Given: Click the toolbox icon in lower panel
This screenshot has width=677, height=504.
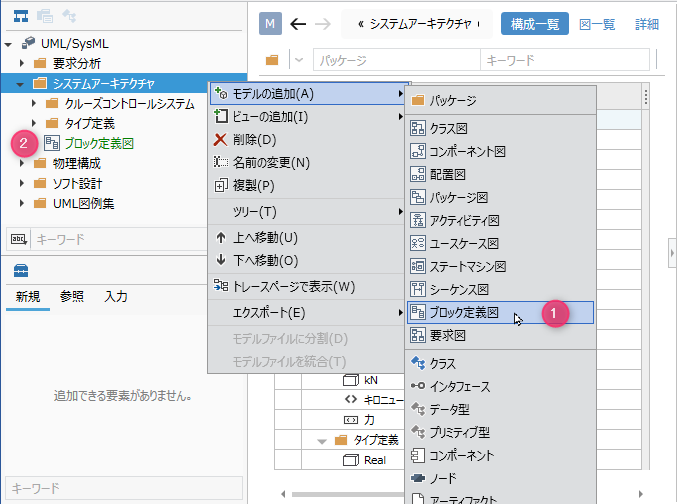Looking at the screenshot, I should pos(21,271).
